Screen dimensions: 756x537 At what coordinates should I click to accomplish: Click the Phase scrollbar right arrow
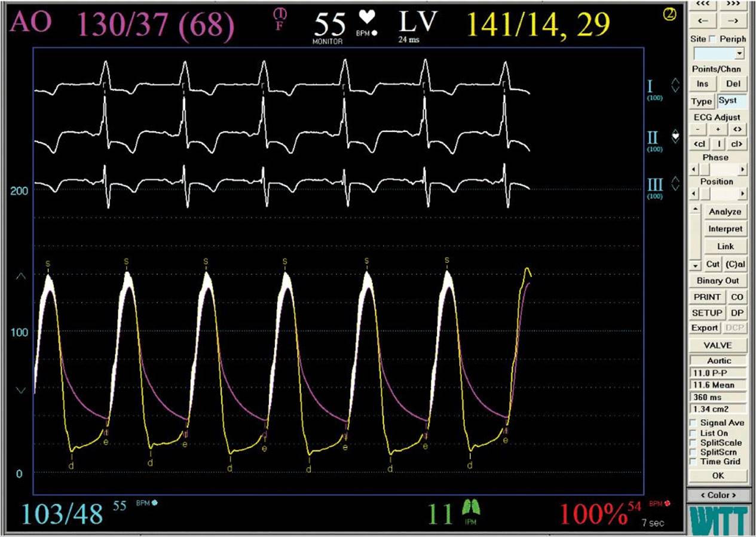pyautogui.click(x=742, y=170)
